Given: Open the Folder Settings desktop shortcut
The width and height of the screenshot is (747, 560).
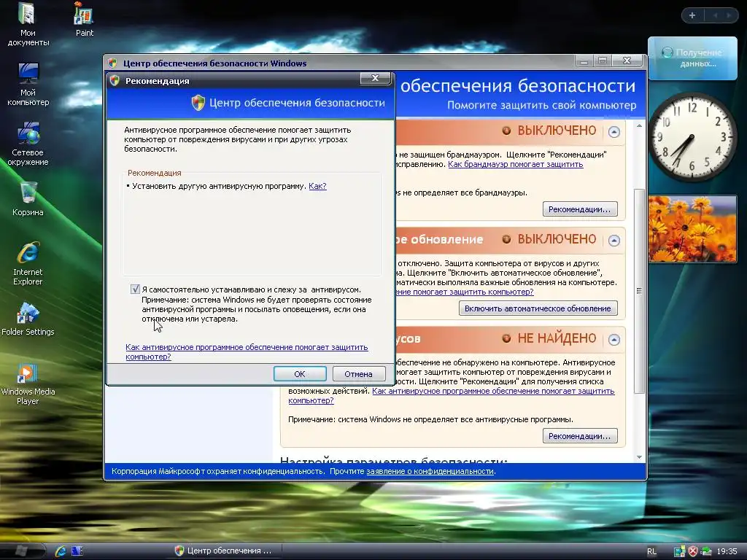Looking at the screenshot, I should (x=28, y=319).
